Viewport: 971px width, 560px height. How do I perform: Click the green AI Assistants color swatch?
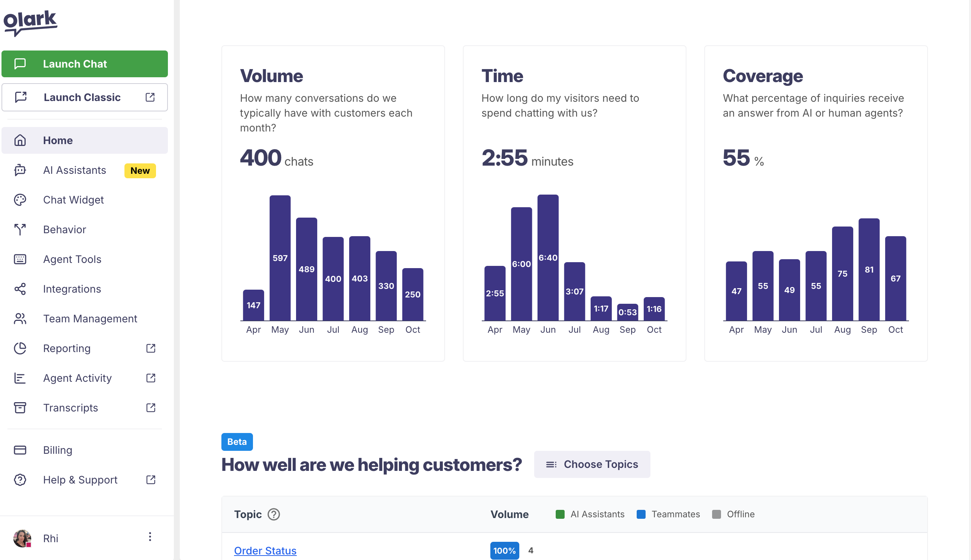(x=560, y=514)
